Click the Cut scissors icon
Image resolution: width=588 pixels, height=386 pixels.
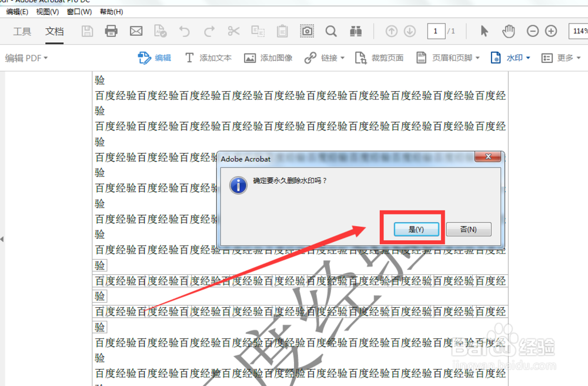coord(233,31)
